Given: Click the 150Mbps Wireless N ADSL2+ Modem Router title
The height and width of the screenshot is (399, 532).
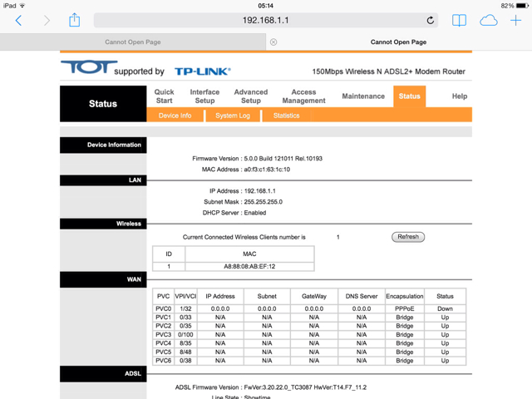Looking at the screenshot, I should tap(388, 71).
